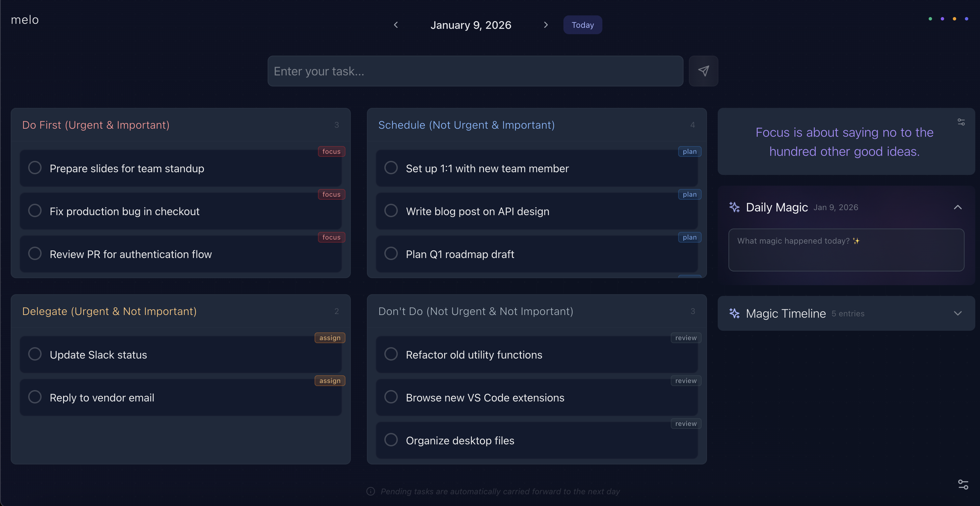
Task: Jump to Today
Action: tap(583, 25)
